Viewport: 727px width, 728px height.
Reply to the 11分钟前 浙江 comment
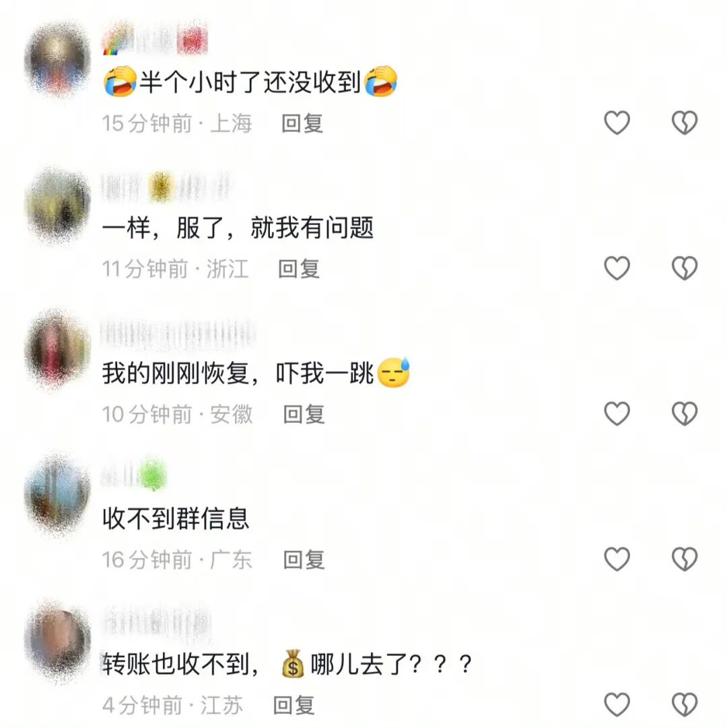click(x=299, y=269)
